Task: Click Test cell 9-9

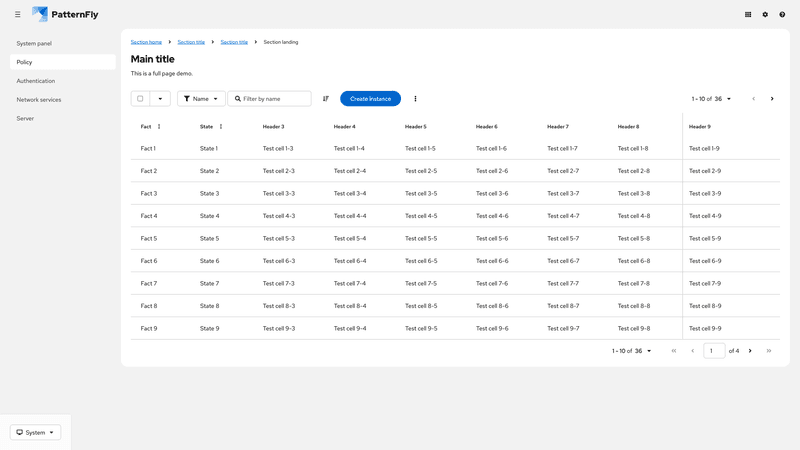Action: 705,328
